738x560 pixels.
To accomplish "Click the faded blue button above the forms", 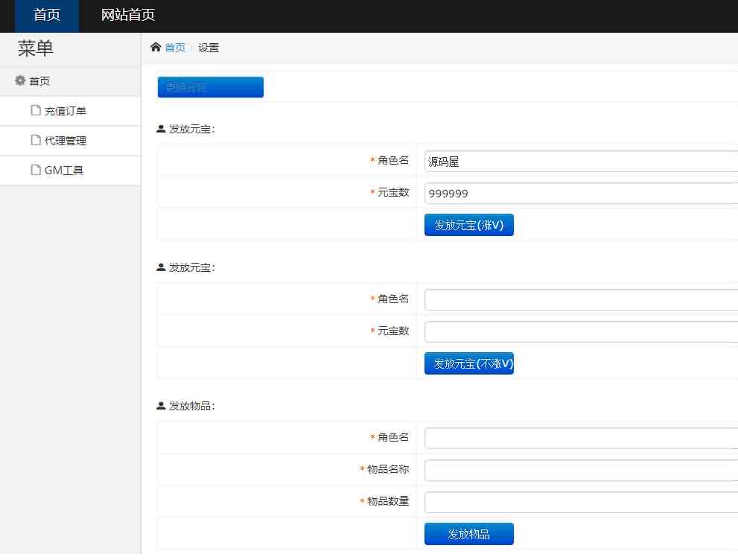I will click(210, 87).
